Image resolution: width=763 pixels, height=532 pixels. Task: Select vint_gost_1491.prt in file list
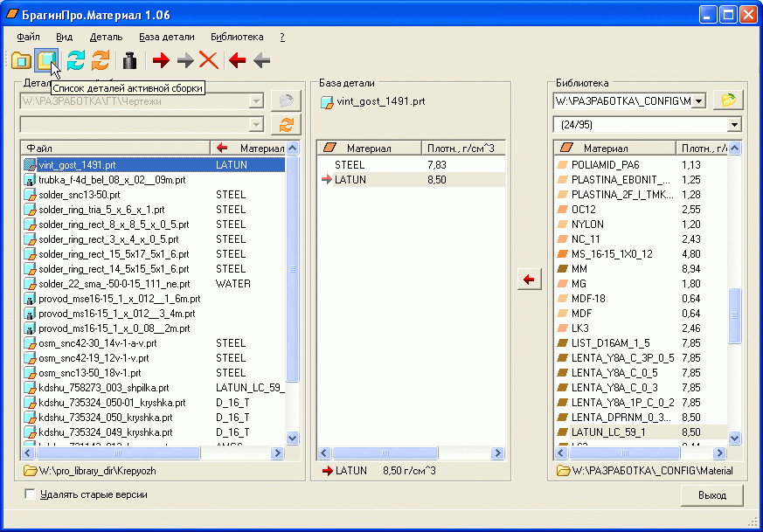153,165
